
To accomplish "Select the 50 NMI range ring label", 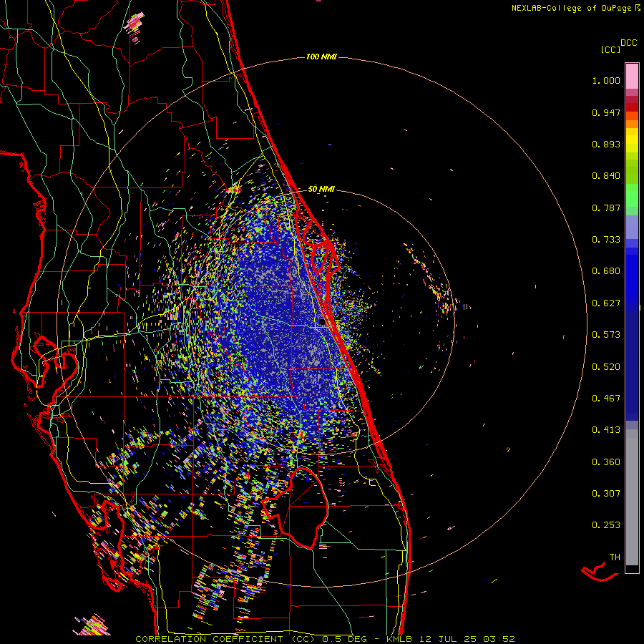I will point(321,189).
